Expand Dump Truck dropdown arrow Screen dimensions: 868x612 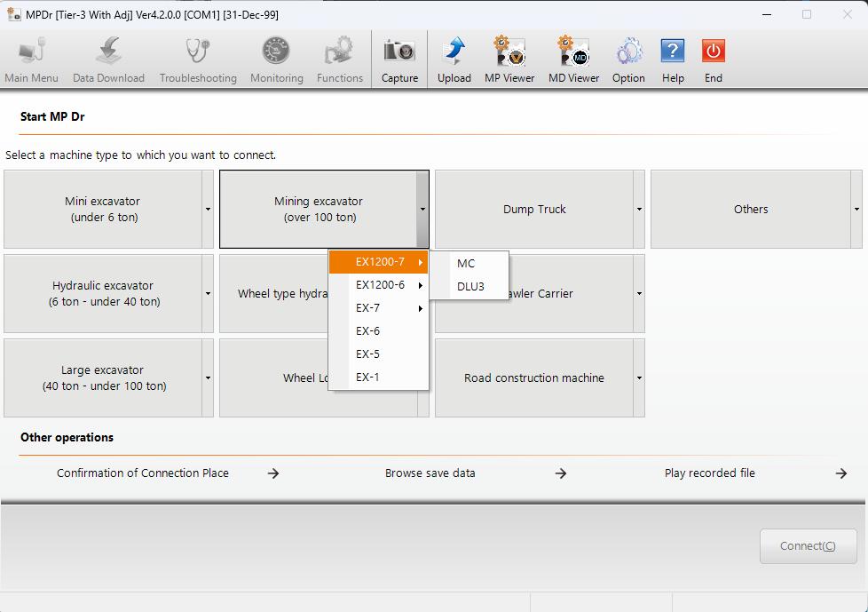click(x=639, y=210)
